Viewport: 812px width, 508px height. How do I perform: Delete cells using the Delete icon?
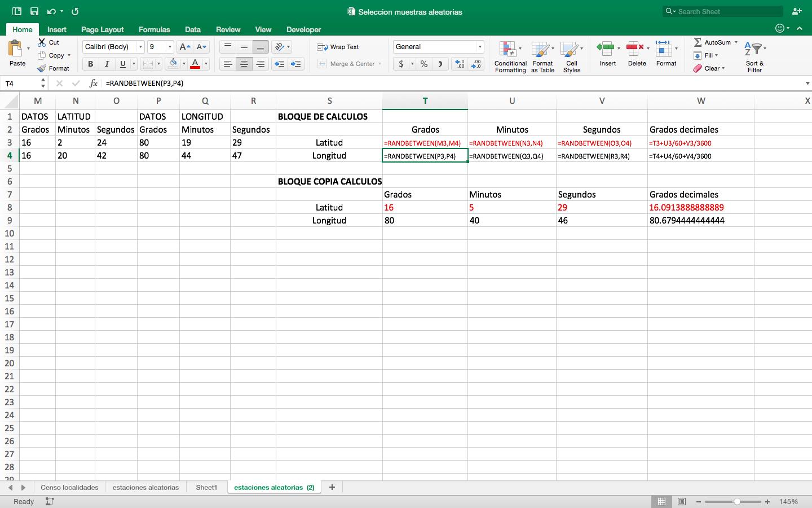[x=636, y=49]
